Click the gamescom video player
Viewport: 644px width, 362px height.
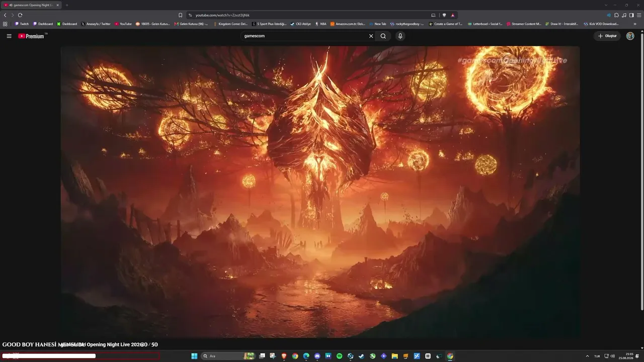320,192
